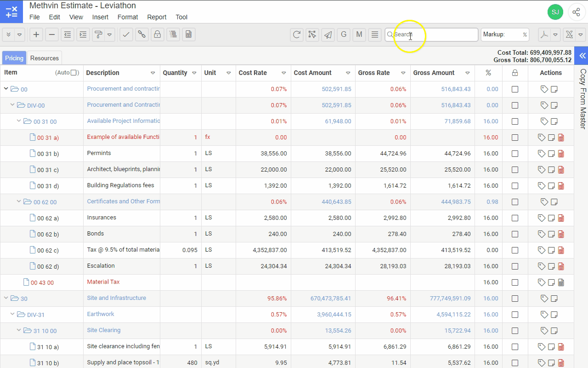Click the minus remove item toolbar button

point(52,34)
